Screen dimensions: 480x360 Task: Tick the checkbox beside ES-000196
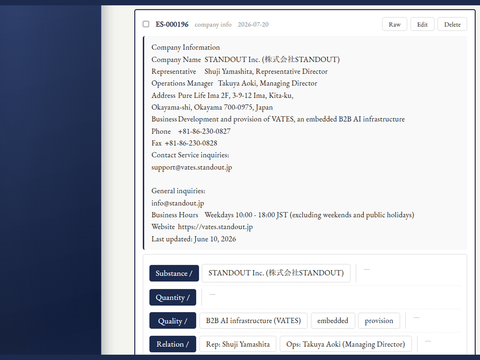pos(146,24)
